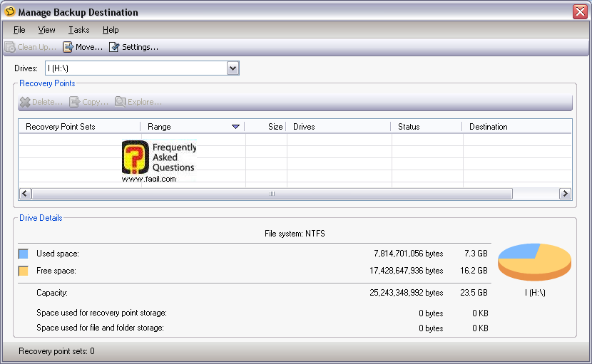Click the blue Used space color swatch

tap(24, 254)
